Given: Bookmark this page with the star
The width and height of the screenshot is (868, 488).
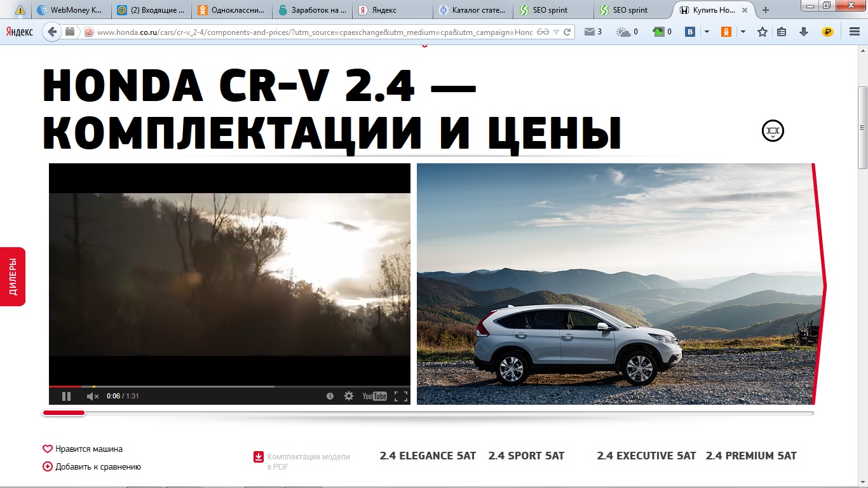Looking at the screenshot, I should pos(763,32).
